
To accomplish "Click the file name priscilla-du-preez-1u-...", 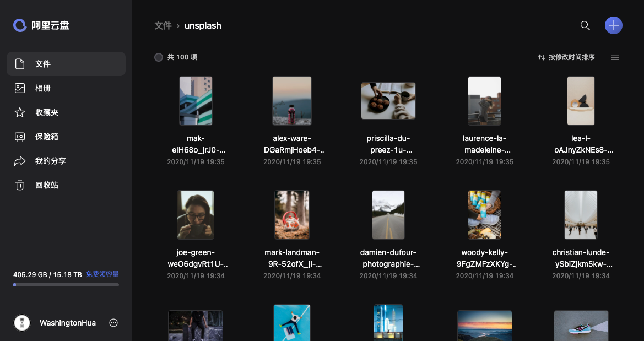I will click(x=388, y=144).
